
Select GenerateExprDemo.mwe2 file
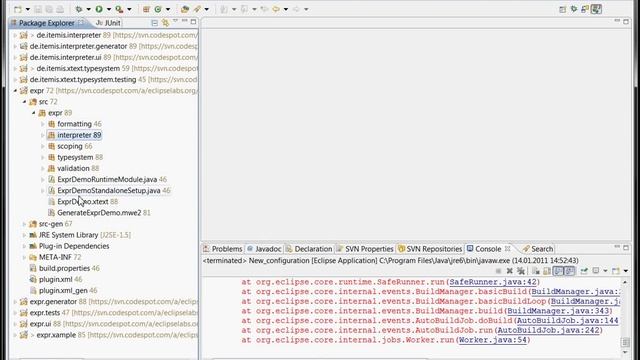point(100,213)
